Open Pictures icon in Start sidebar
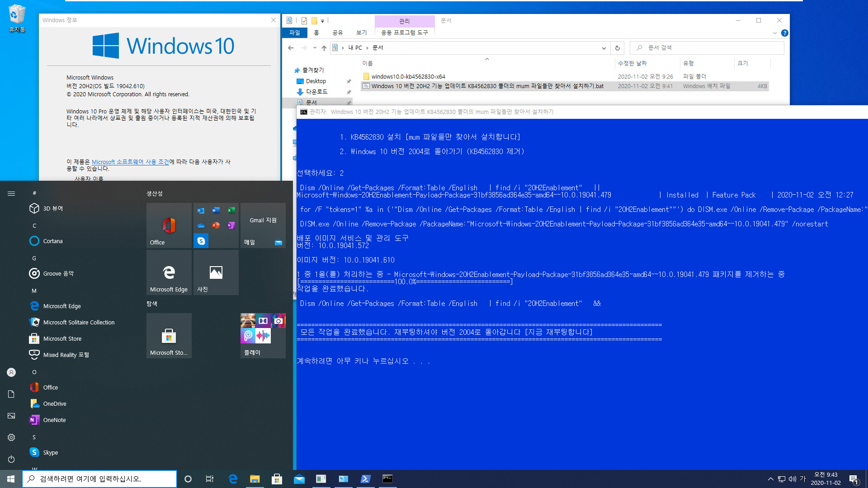 coord(11,416)
